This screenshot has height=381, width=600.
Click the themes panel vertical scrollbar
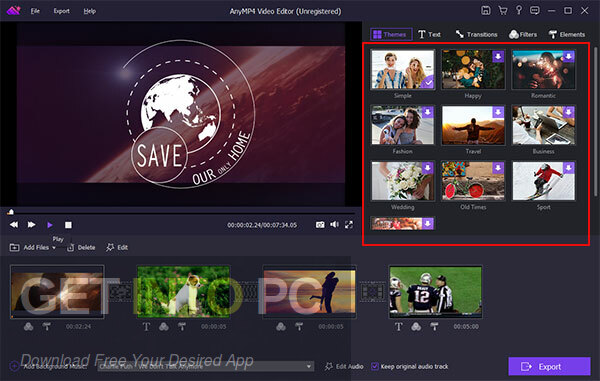(595, 122)
